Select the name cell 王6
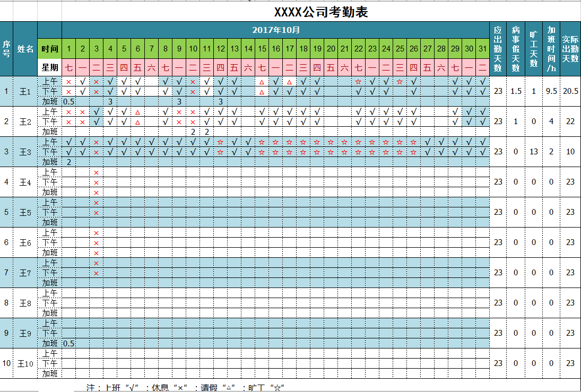 pyautogui.click(x=25, y=242)
